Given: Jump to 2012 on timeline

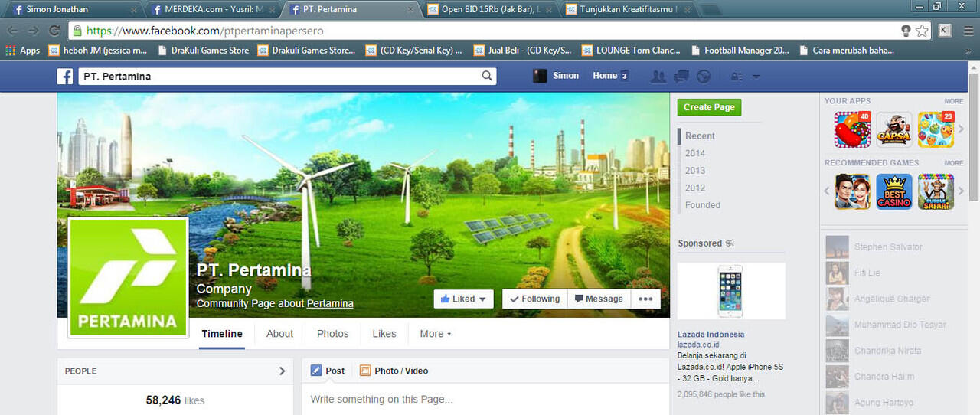Looking at the screenshot, I should click(x=695, y=188).
